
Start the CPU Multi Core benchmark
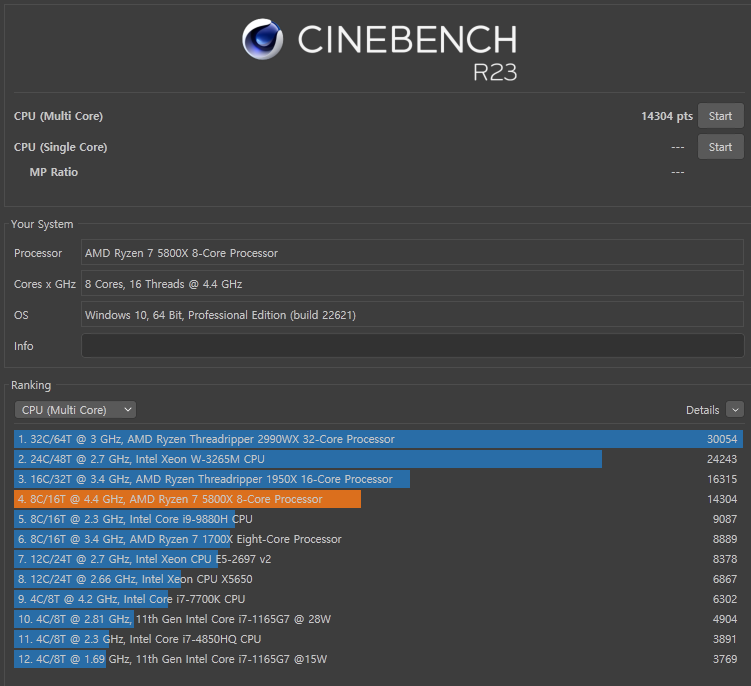point(720,116)
